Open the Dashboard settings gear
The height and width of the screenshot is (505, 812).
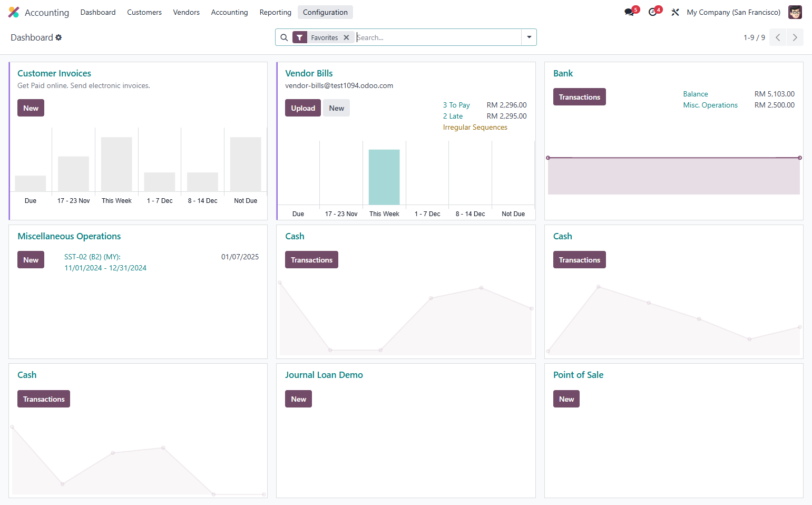pyautogui.click(x=58, y=37)
